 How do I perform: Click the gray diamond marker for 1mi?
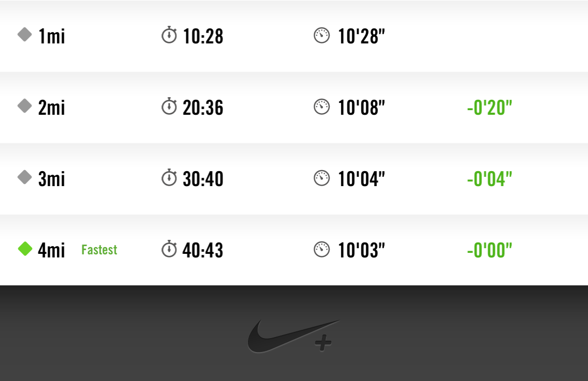pos(25,35)
